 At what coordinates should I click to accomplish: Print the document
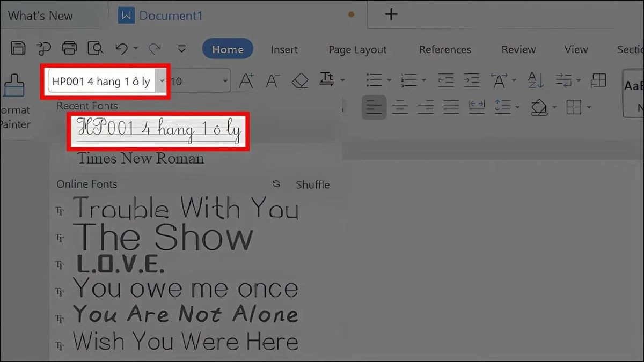click(x=69, y=48)
